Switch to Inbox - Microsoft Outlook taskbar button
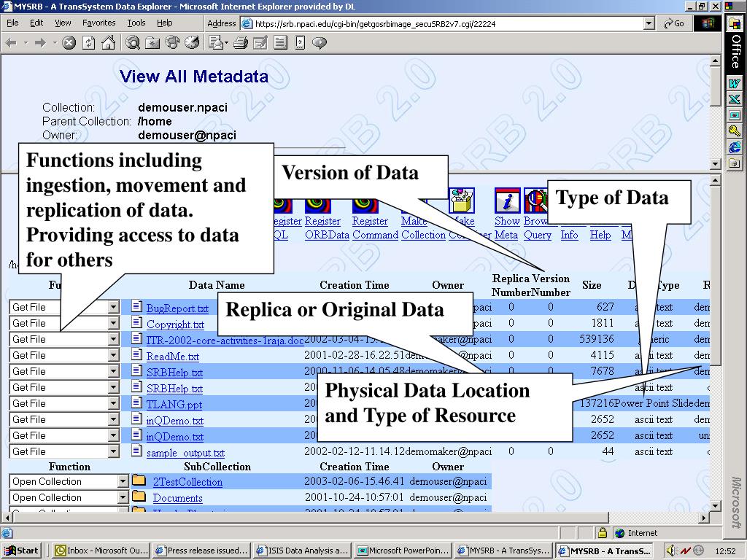Viewport: 747px width, 560px height. 101,551
